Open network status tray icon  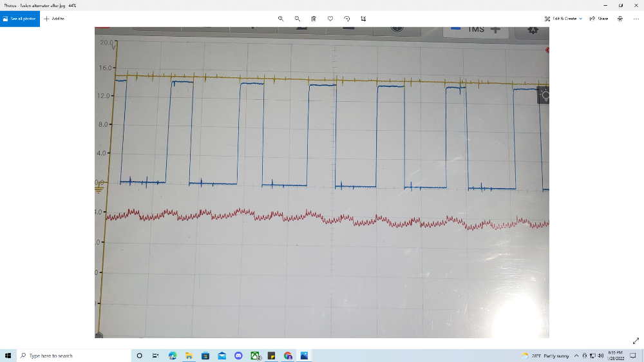(x=592, y=356)
